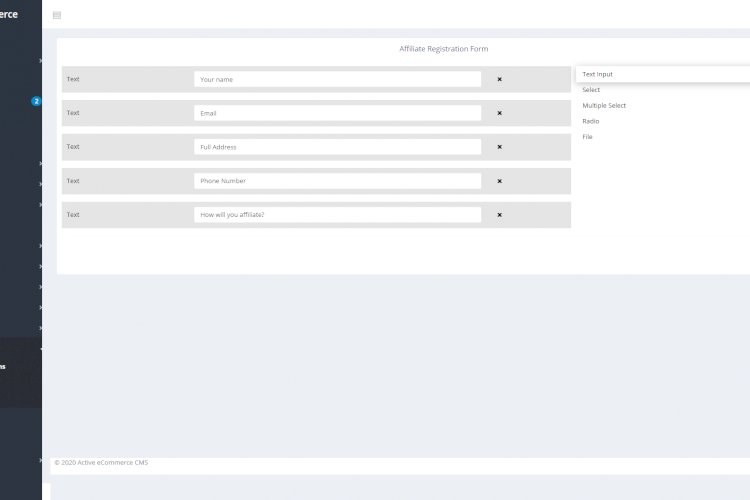Remove the How will you affiliate row
Image resolution: width=750 pixels, height=500 pixels.
tap(499, 215)
